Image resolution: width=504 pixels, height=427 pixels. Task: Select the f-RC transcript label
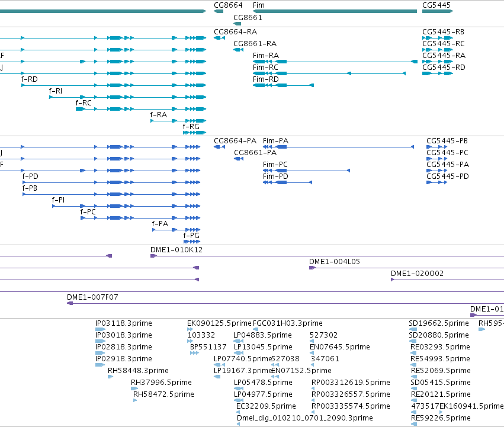point(84,103)
